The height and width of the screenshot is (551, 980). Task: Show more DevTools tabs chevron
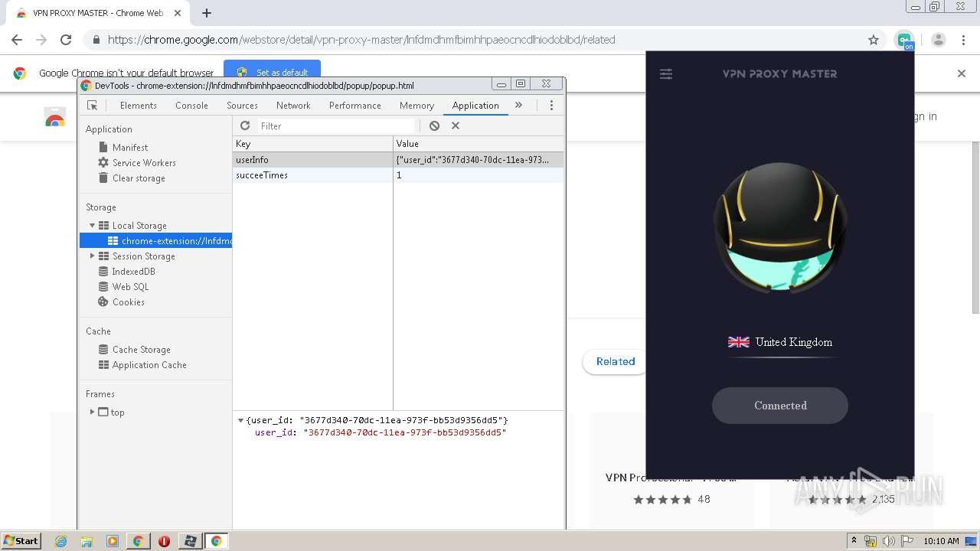[x=518, y=106]
